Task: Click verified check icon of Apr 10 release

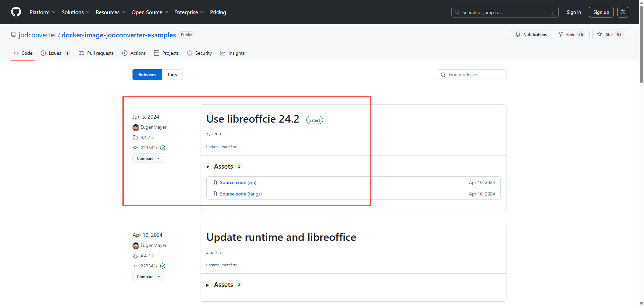Action: pos(163,266)
